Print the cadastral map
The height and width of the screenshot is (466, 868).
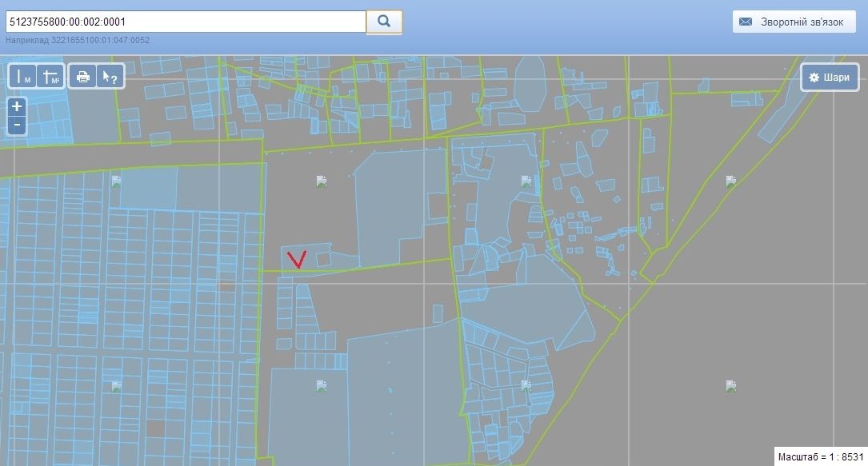(x=82, y=76)
